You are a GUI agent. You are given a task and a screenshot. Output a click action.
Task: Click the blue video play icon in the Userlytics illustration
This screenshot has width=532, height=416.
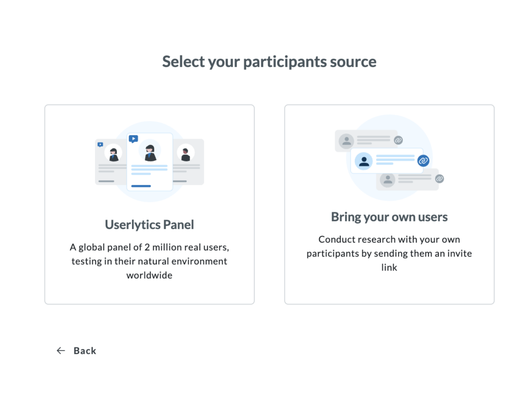tap(133, 139)
